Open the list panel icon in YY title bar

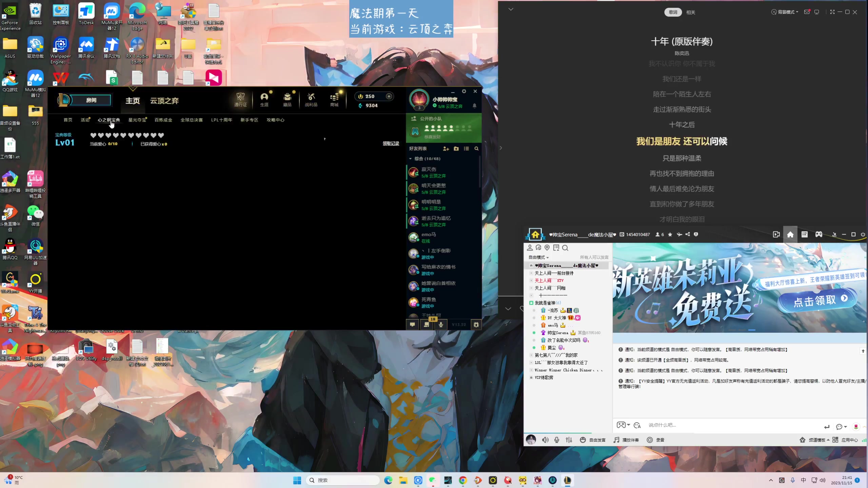[805, 235]
